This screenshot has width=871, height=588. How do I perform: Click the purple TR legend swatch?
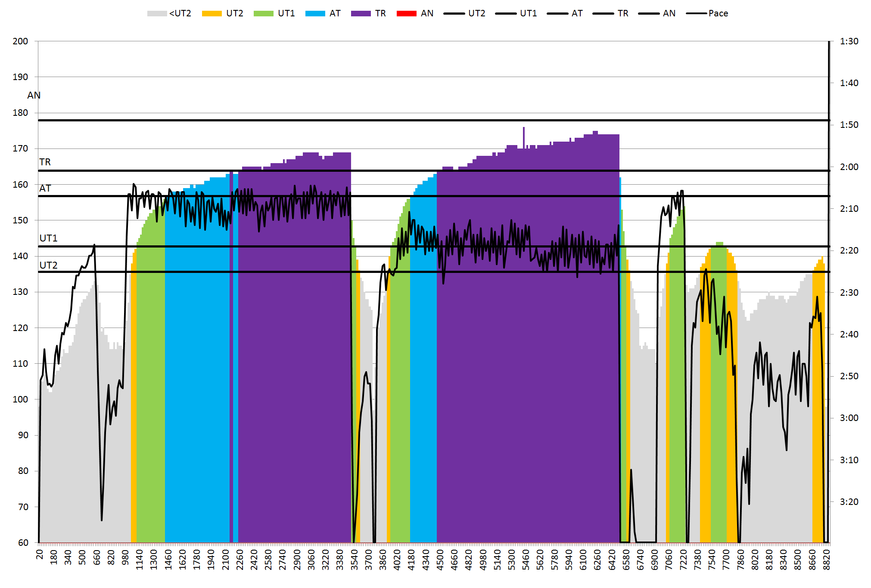click(x=361, y=14)
